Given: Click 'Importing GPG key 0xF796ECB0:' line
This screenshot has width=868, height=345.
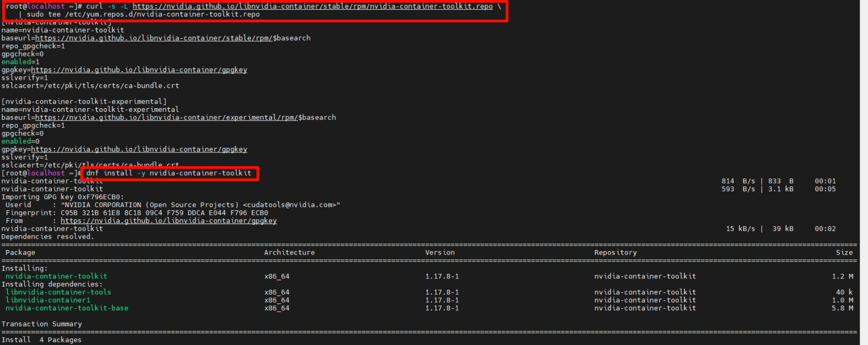Looking at the screenshot, I should point(63,197).
